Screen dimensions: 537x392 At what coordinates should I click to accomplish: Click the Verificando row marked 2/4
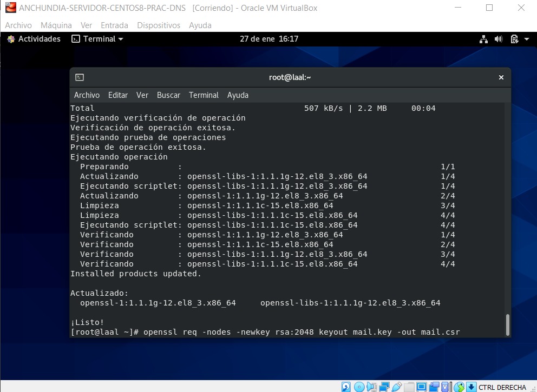pos(267,244)
